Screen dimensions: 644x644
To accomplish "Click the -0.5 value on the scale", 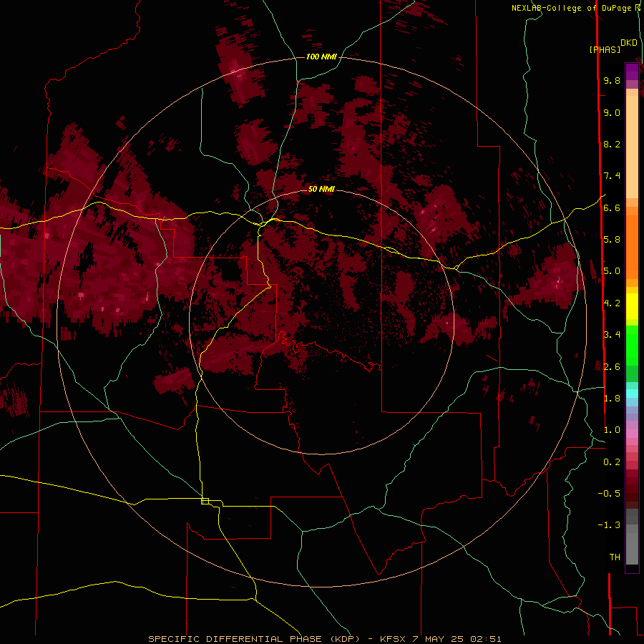I will (x=609, y=493).
